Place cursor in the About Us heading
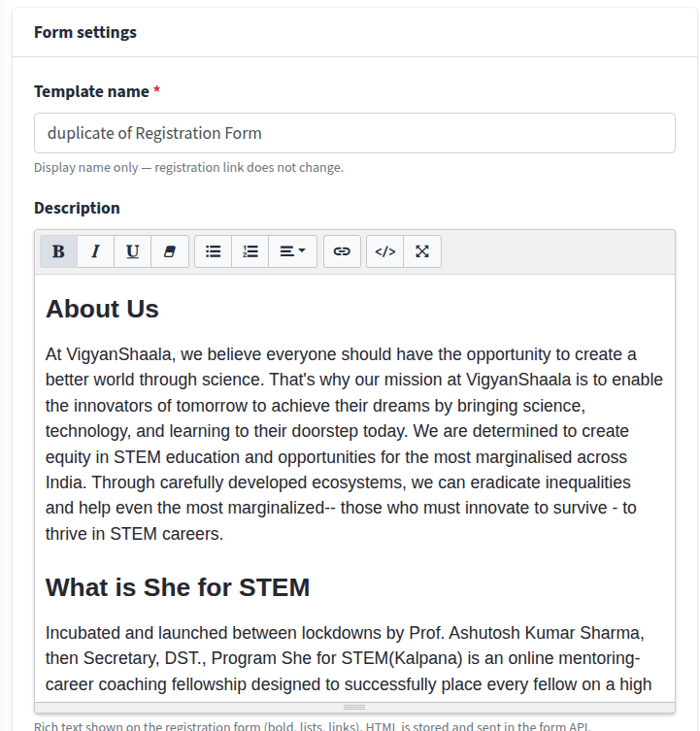Viewport: 700px width, 731px height. pyautogui.click(x=102, y=309)
